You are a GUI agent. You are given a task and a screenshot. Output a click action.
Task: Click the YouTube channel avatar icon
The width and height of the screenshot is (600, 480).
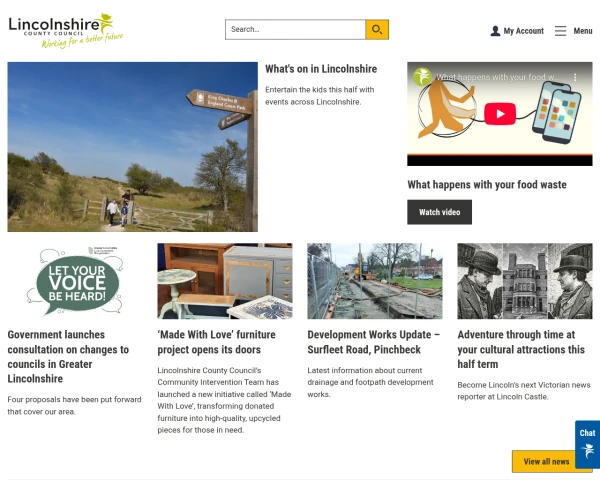point(422,77)
